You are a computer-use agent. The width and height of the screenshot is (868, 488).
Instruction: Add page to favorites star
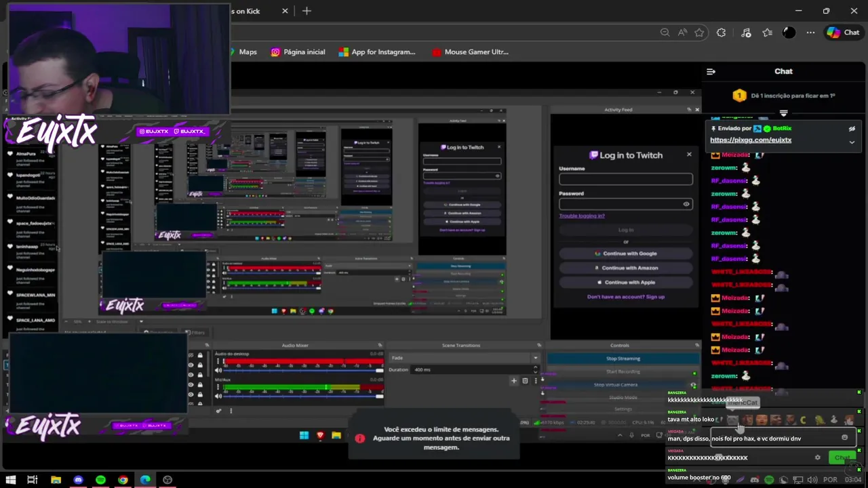(699, 33)
